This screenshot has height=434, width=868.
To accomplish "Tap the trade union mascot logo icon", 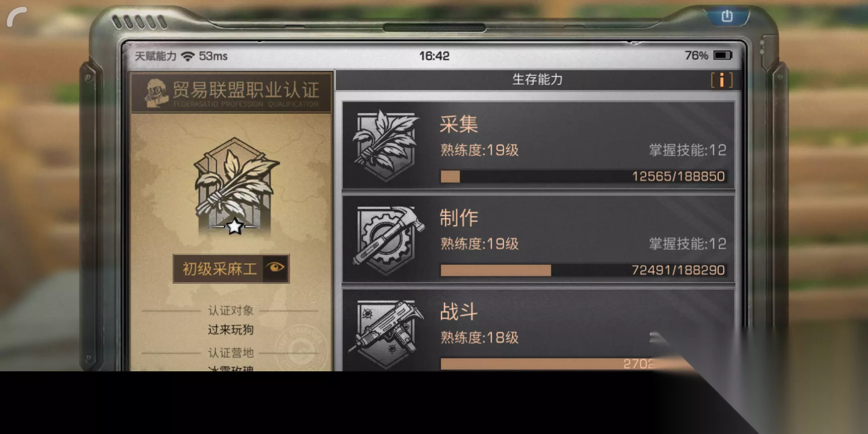I will pyautogui.click(x=156, y=93).
